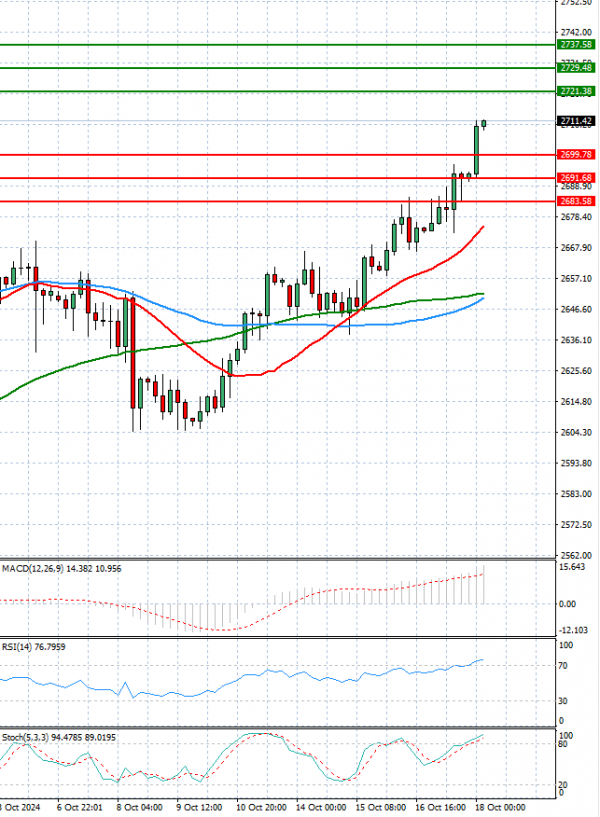The height and width of the screenshot is (817, 600).
Task: Click the 6 Oct 22:01 time axis label
Action: click(80, 807)
